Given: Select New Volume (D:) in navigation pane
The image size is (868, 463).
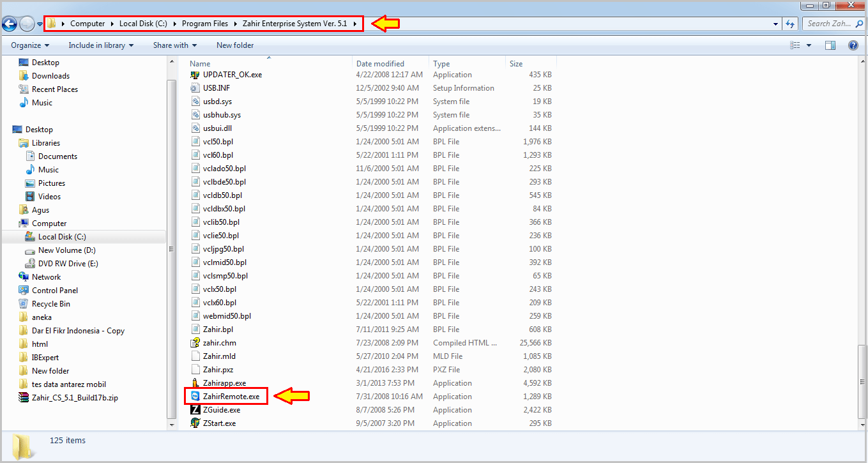Looking at the screenshot, I should click(x=66, y=250).
